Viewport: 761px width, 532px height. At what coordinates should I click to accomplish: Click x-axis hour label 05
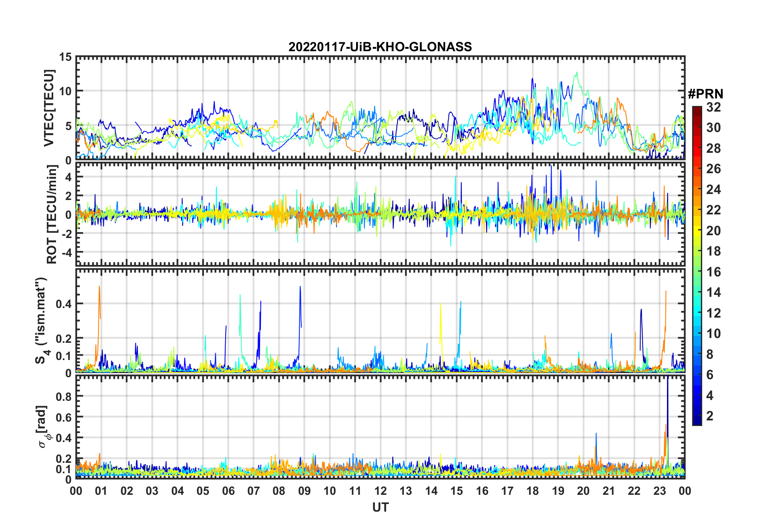point(203,491)
